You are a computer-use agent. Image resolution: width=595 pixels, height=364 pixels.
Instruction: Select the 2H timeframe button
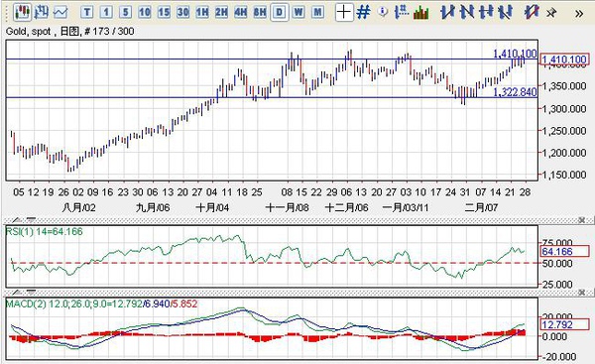[221, 13]
